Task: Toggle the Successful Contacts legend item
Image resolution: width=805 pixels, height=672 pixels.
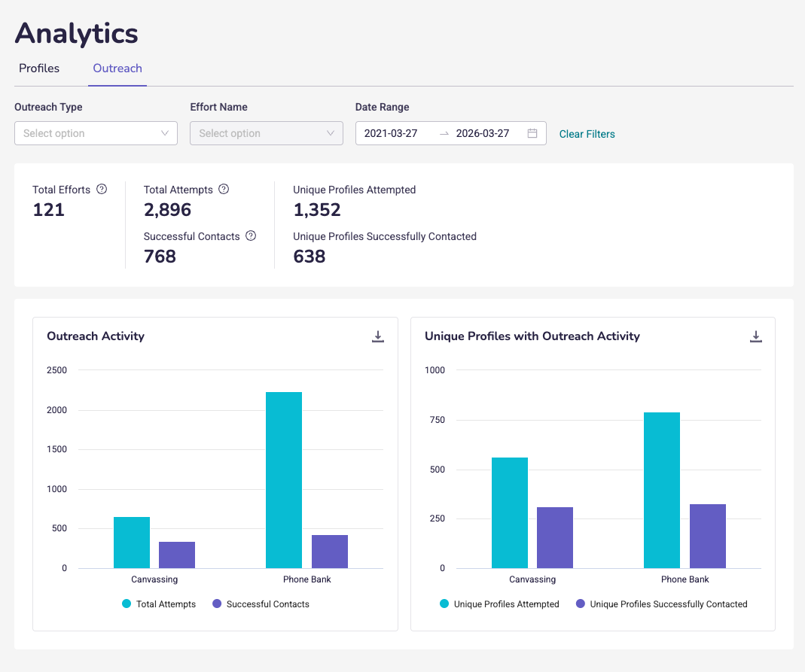Action: [261, 604]
